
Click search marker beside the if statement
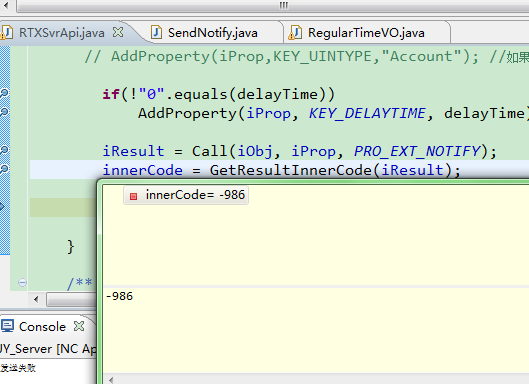(x=4, y=93)
